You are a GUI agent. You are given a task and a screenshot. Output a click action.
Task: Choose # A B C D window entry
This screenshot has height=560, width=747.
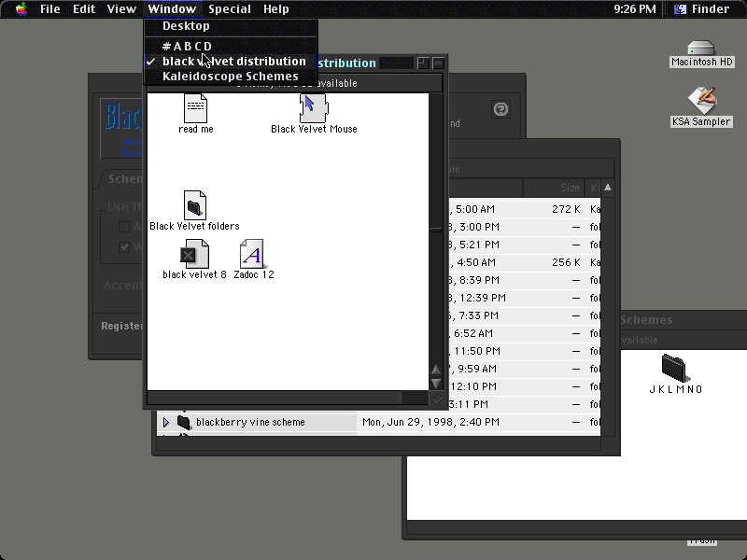pyautogui.click(x=231, y=46)
